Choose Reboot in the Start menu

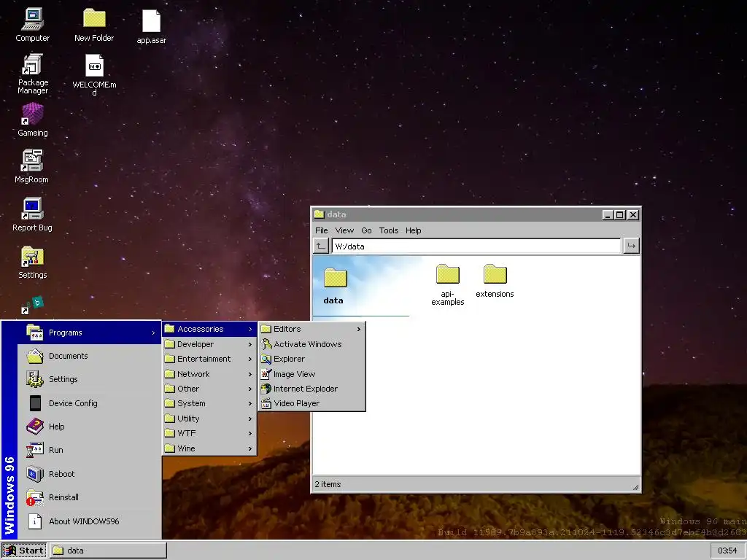90,474
